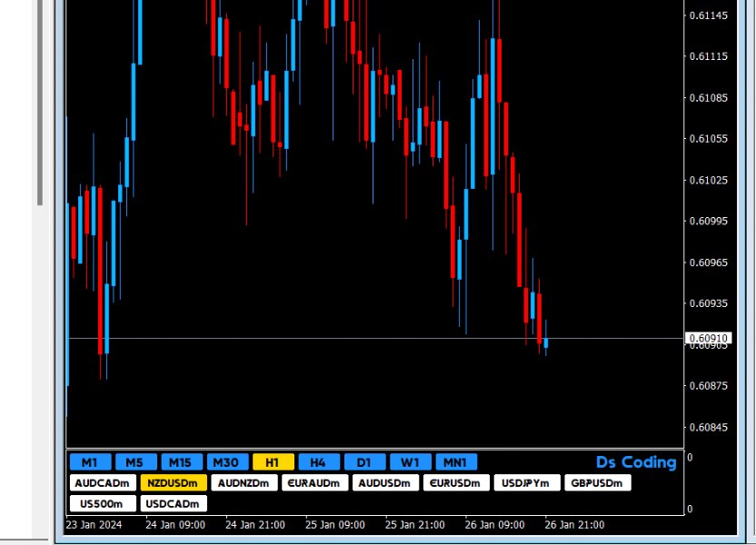The height and width of the screenshot is (545, 756).
Task: Click the 0.61085 price scale value
Action: tap(708, 98)
